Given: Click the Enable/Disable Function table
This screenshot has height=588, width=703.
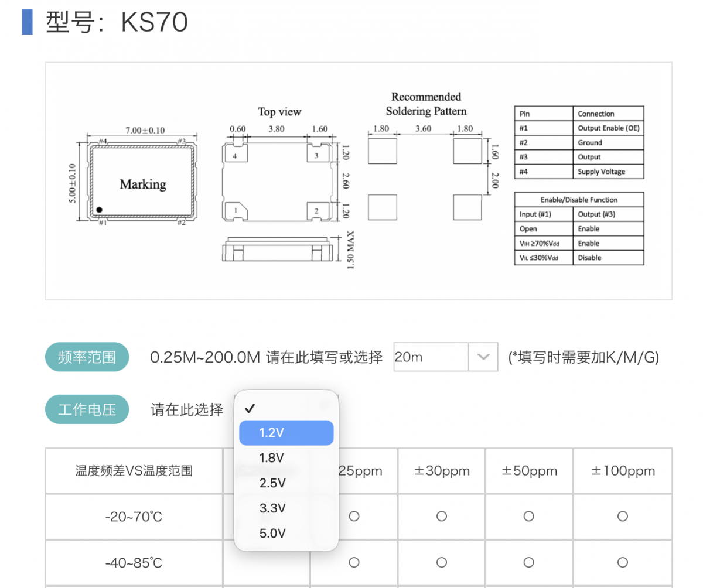Looking at the screenshot, I should [x=579, y=228].
